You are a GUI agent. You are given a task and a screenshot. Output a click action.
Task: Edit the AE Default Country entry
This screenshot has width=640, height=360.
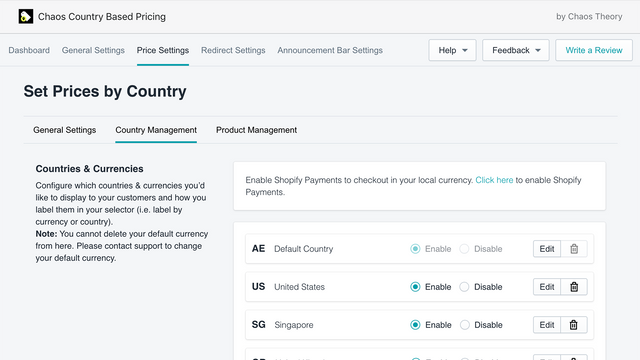coord(547,249)
